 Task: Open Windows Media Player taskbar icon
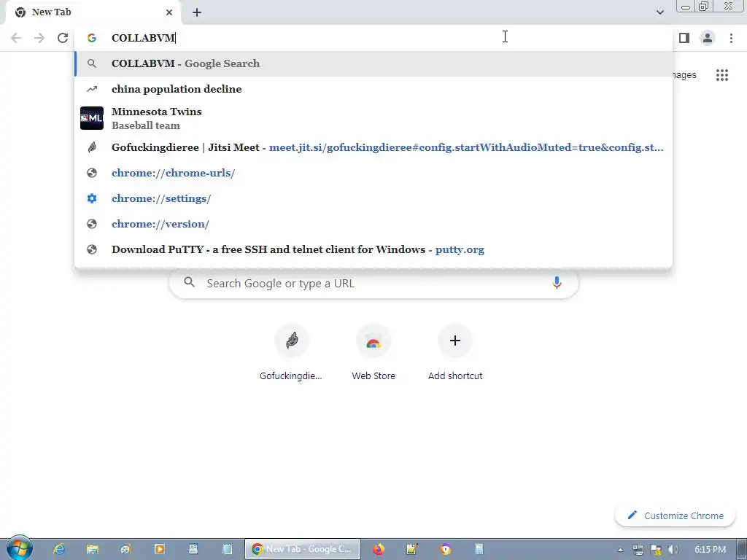tap(160, 549)
